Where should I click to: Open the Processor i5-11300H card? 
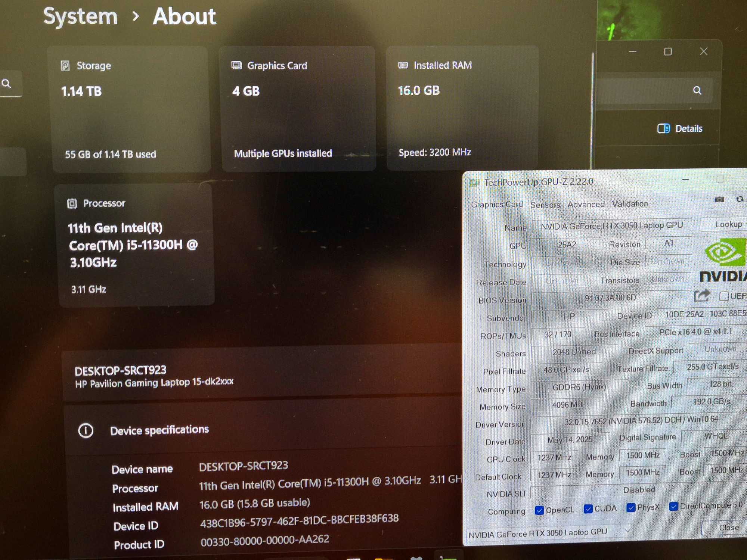[x=136, y=245]
